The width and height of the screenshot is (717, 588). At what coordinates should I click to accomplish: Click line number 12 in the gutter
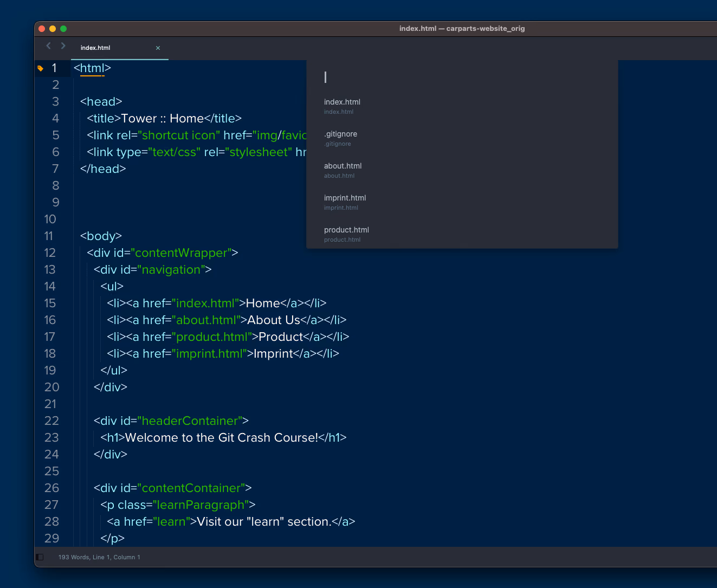50,253
